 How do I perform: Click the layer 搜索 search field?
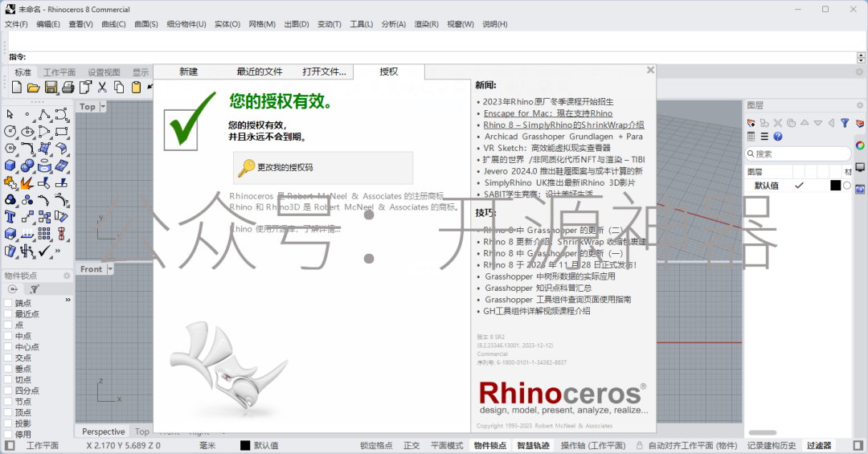coord(798,154)
